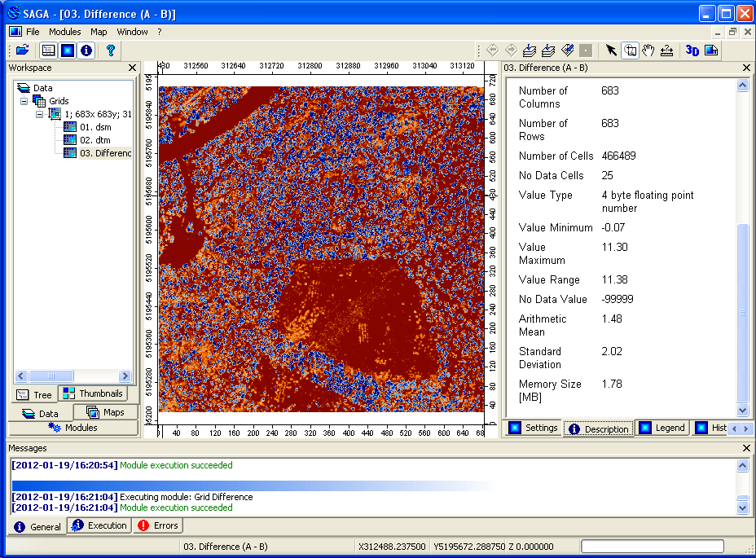Collapse the Grids tree node
The width and height of the screenshot is (756, 558).
[x=23, y=100]
